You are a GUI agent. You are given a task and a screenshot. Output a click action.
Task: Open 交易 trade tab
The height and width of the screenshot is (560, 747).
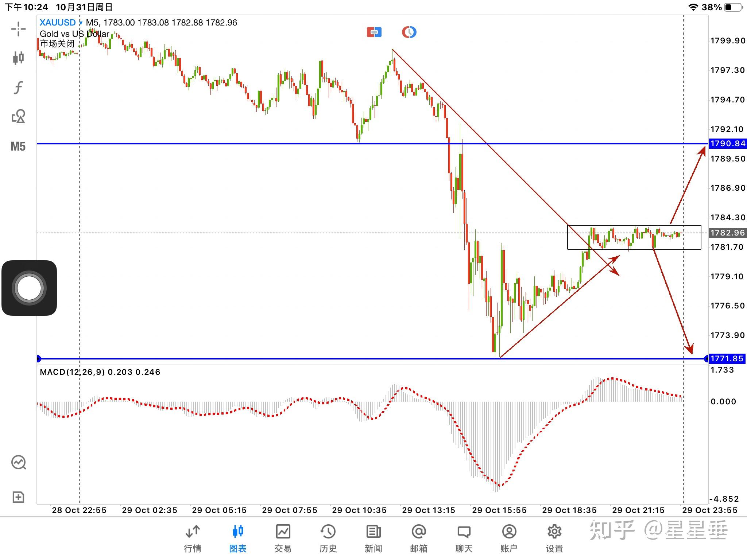[283, 538]
